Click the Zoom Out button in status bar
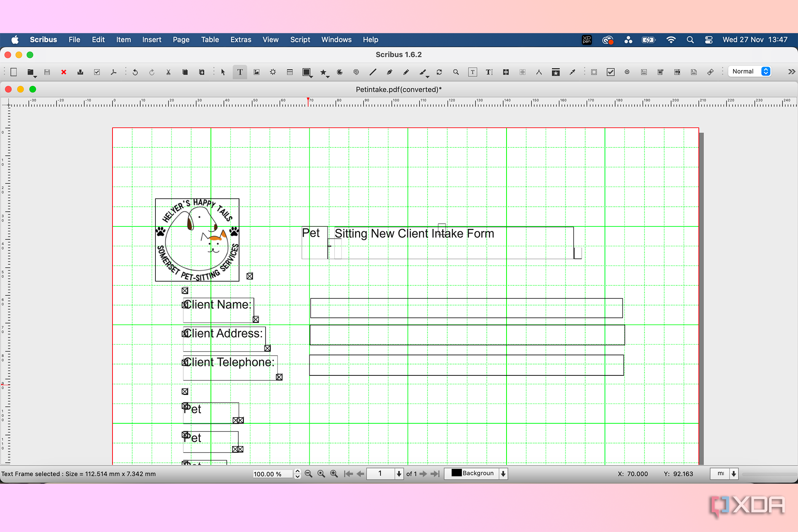The height and width of the screenshot is (532, 798). point(309,474)
